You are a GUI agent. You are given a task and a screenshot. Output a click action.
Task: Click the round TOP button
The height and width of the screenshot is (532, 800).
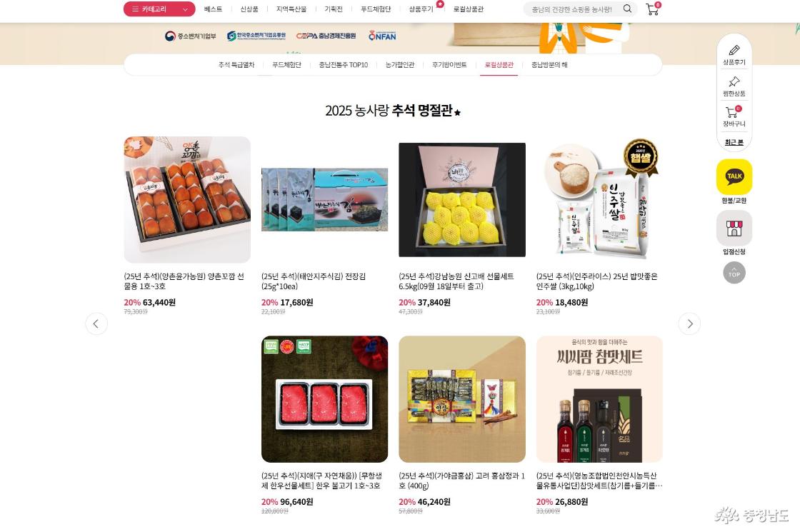pyautogui.click(x=734, y=273)
